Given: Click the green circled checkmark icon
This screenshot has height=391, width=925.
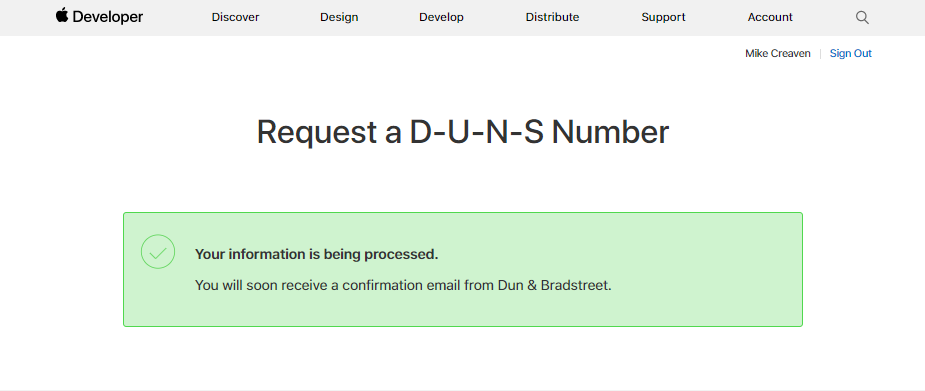Looking at the screenshot, I should (158, 252).
